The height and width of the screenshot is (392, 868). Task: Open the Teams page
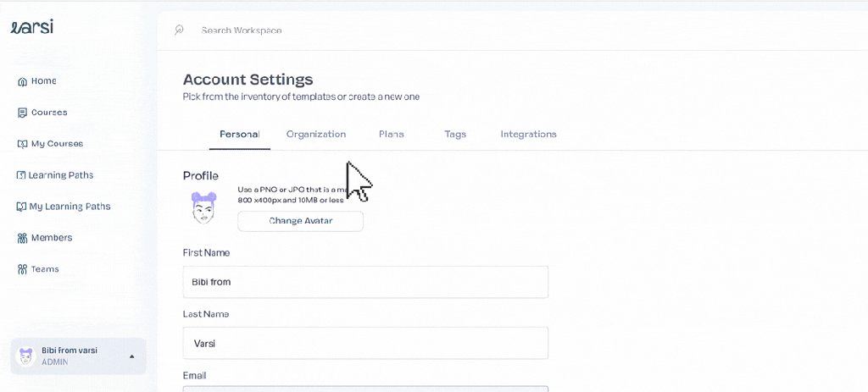[45, 269]
